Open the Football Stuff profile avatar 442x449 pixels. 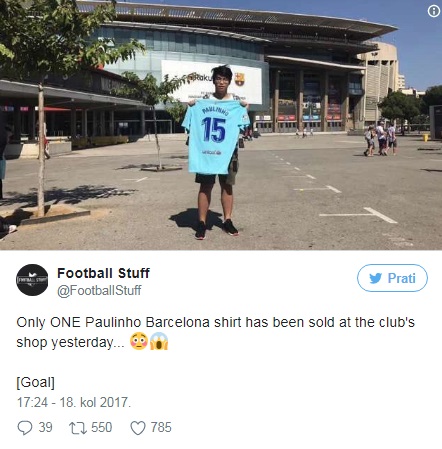pos(32,280)
